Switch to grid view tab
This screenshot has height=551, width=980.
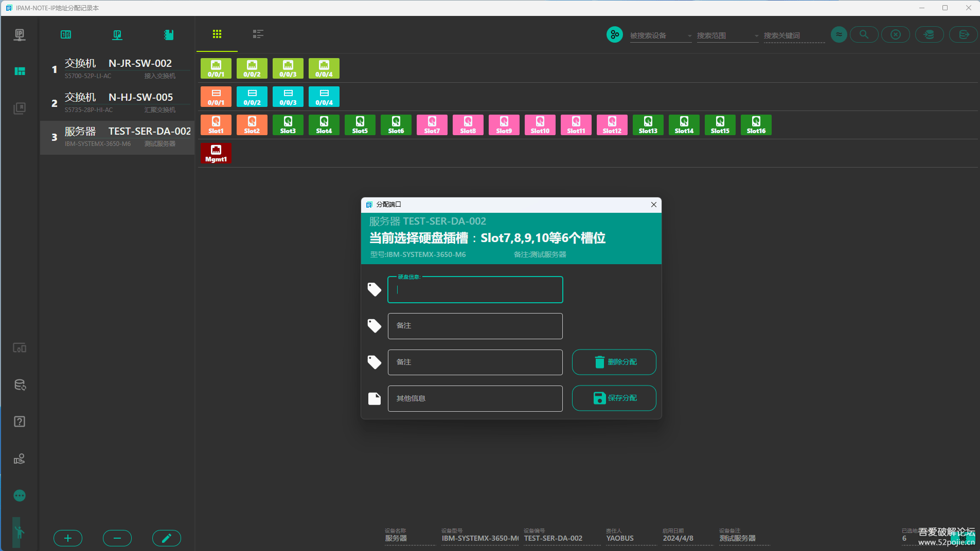tap(217, 34)
